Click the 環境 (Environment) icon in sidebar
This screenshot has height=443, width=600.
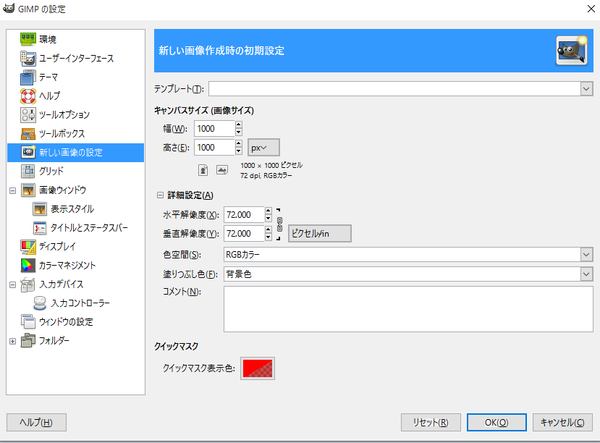(x=28, y=39)
